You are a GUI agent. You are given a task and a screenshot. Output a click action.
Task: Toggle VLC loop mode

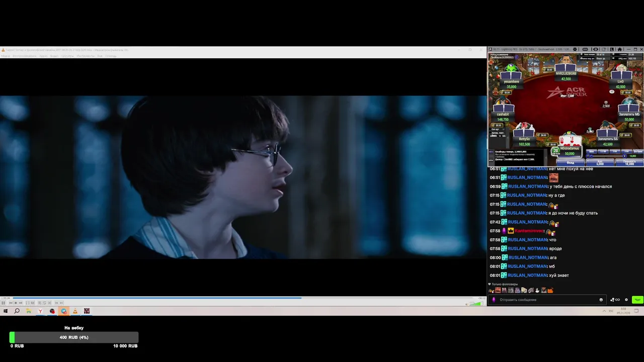pos(44,303)
